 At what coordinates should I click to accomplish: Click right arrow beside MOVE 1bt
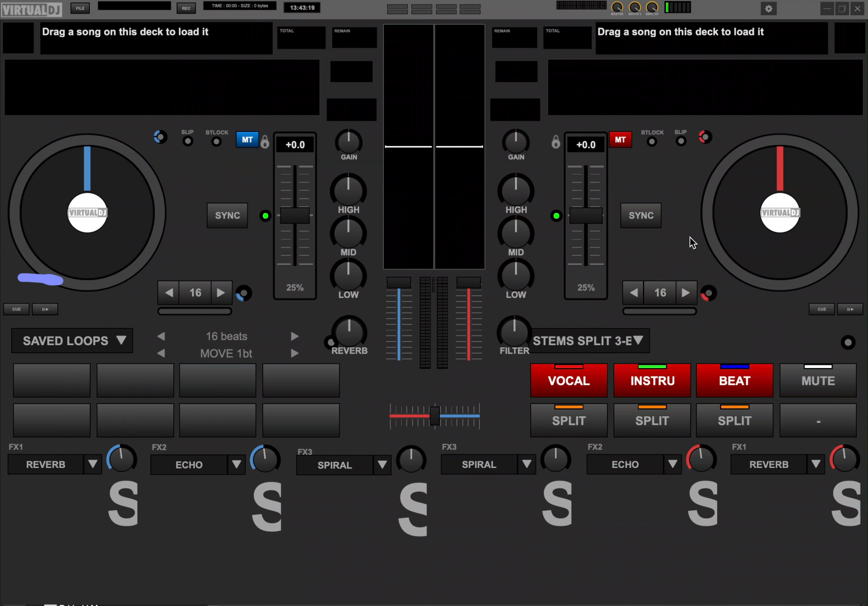tap(295, 353)
